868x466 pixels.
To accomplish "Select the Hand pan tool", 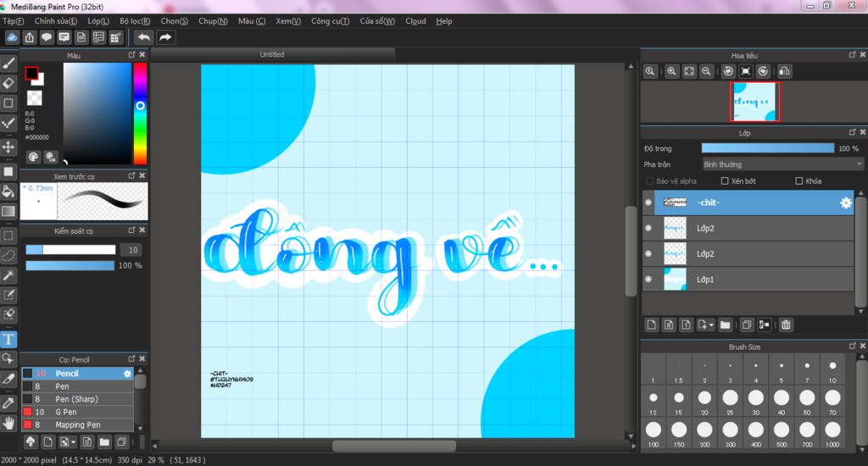I will click(x=8, y=424).
